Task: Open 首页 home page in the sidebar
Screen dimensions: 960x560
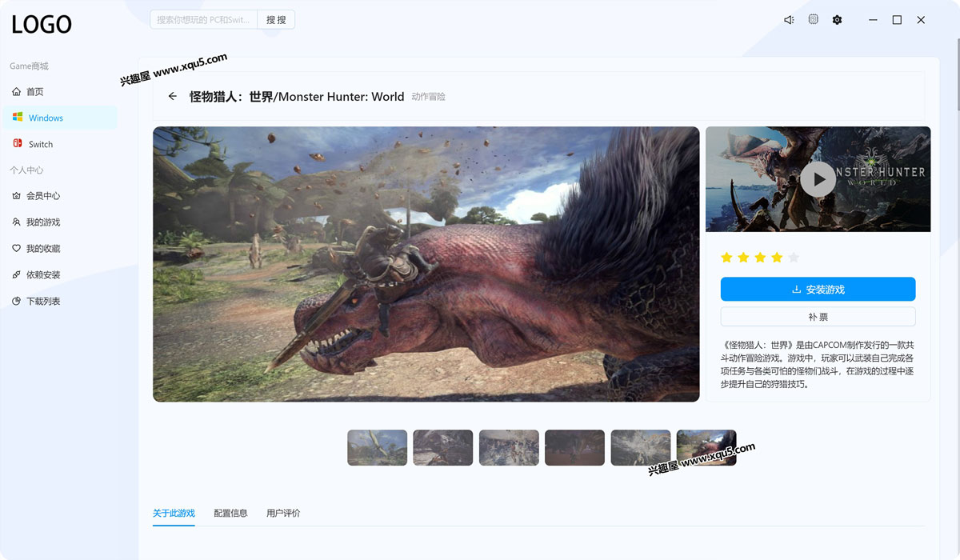Action: pos(60,92)
